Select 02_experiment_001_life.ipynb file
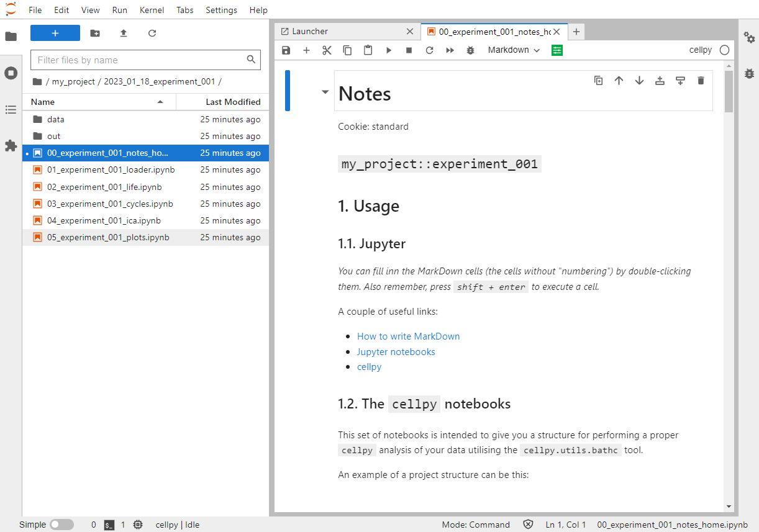Viewport: 759px width, 532px height. (x=145, y=187)
